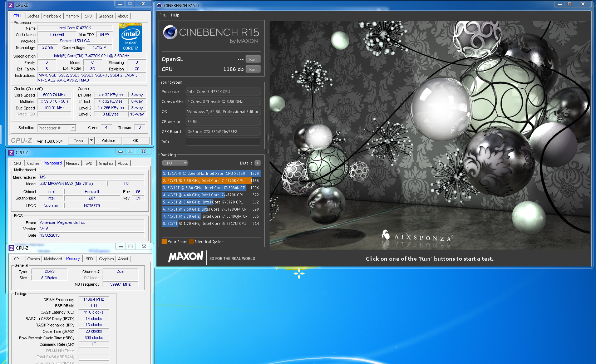Click the CPU score 1166 cb

point(233,69)
